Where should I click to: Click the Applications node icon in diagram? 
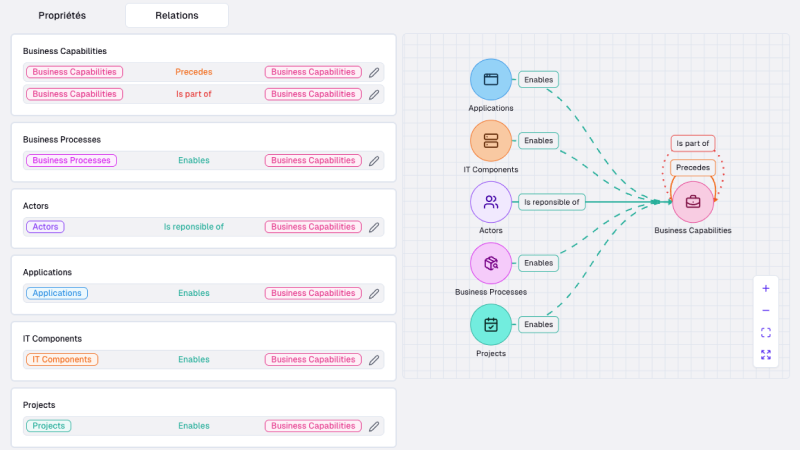[x=490, y=79]
